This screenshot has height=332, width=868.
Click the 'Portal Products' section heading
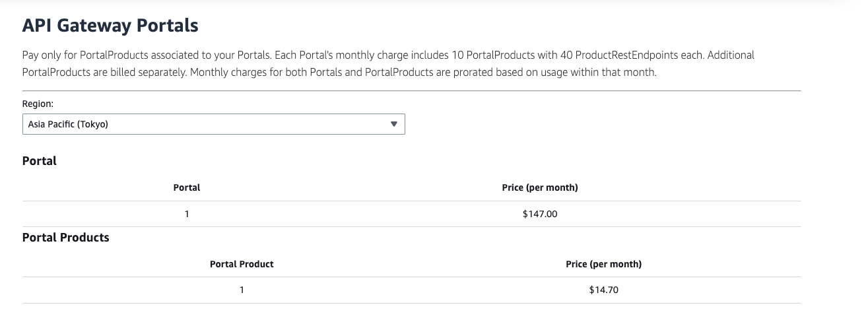(66, 238)
